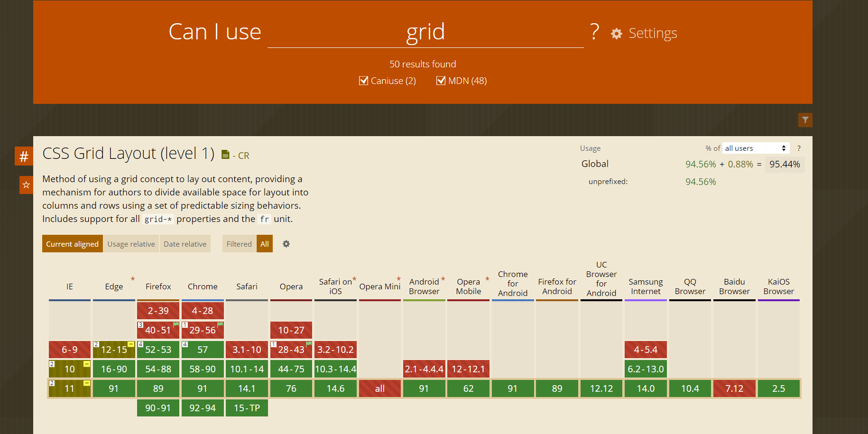The width and height of the screenshot is (868, 434).
Task: Click prefix marker on IE 11 cell
Action: (x=87, y=383)
